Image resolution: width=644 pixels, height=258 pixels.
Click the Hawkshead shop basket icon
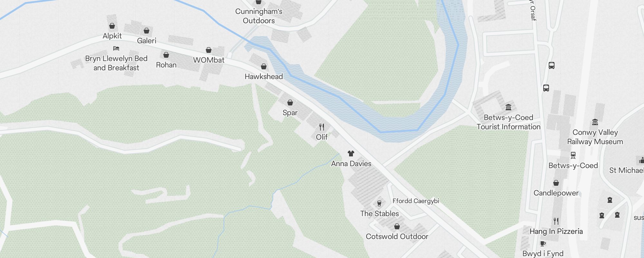[x=264, y=66]
